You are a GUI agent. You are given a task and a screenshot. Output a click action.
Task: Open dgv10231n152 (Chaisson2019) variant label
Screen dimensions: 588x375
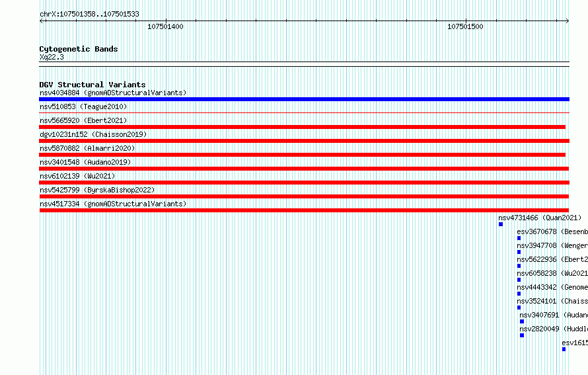click(93, 134)
